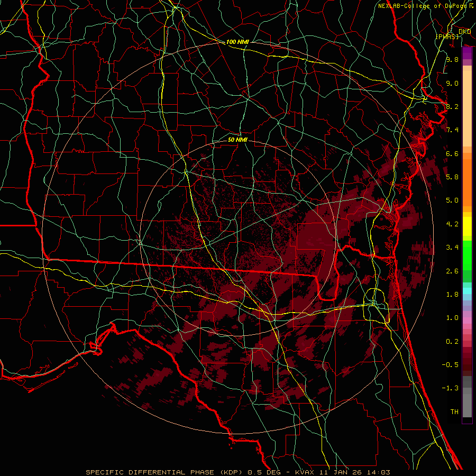Screen dimensions: 476x476
Task: Click the 6.6 scale value
Action: click(x=452, y=153)
